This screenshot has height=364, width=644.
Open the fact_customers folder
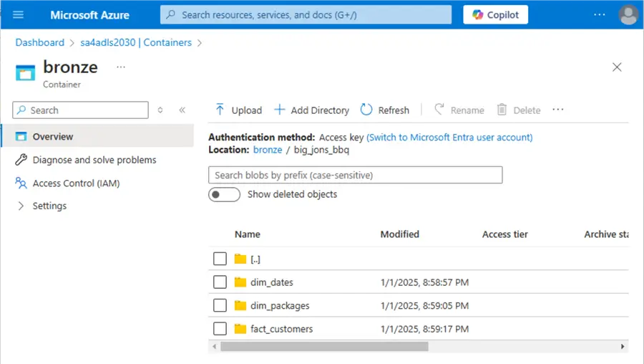pos(282,329)
